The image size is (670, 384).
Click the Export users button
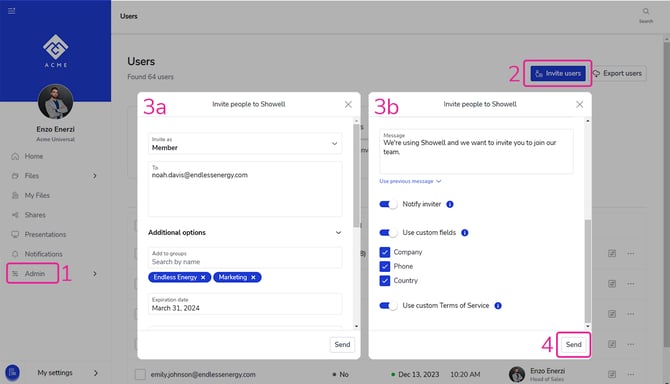coord(618,73)
